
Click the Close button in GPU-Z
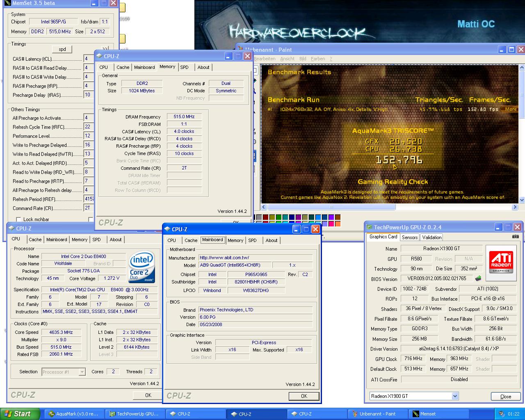click(506, 397)
